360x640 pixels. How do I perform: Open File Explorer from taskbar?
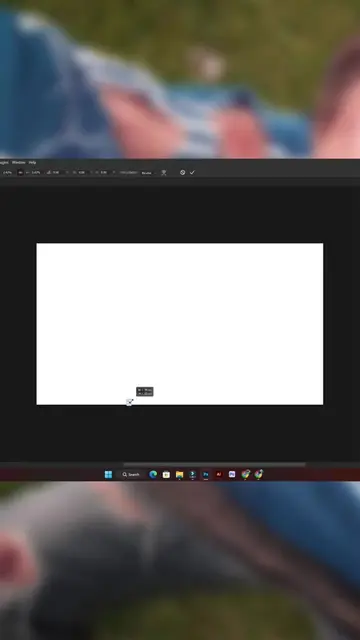(x=179, y=474)
